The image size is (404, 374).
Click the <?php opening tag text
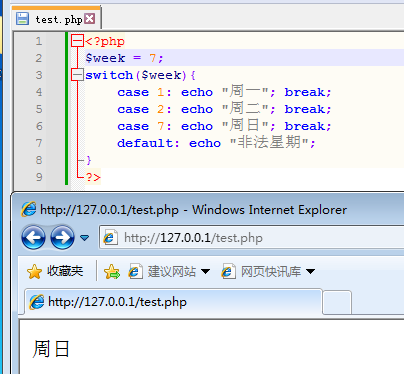pos(105,41)
